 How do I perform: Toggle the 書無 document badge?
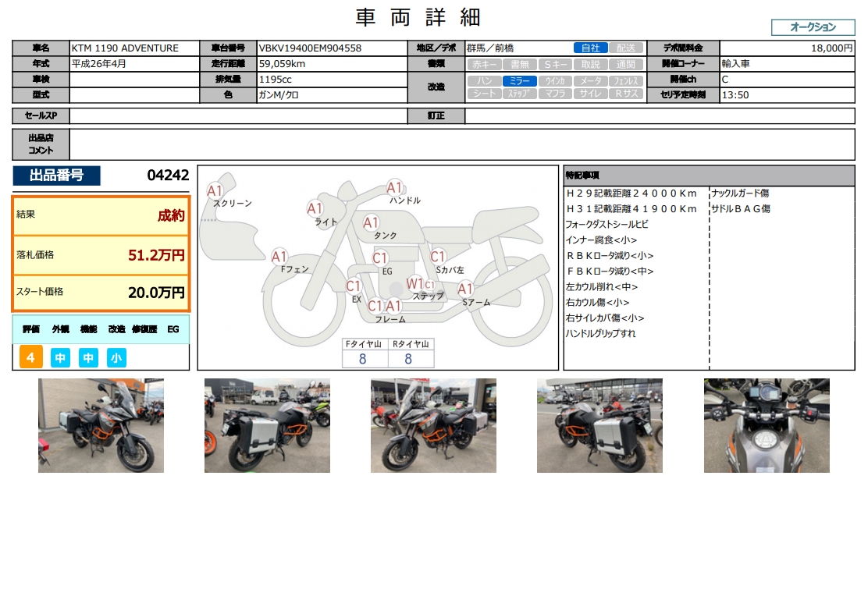tap(520, 64)
